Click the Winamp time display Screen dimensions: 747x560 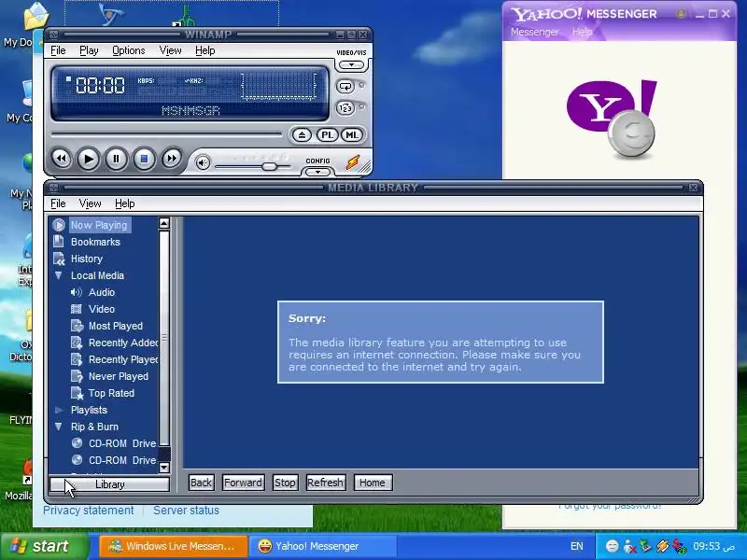[100, 86]
